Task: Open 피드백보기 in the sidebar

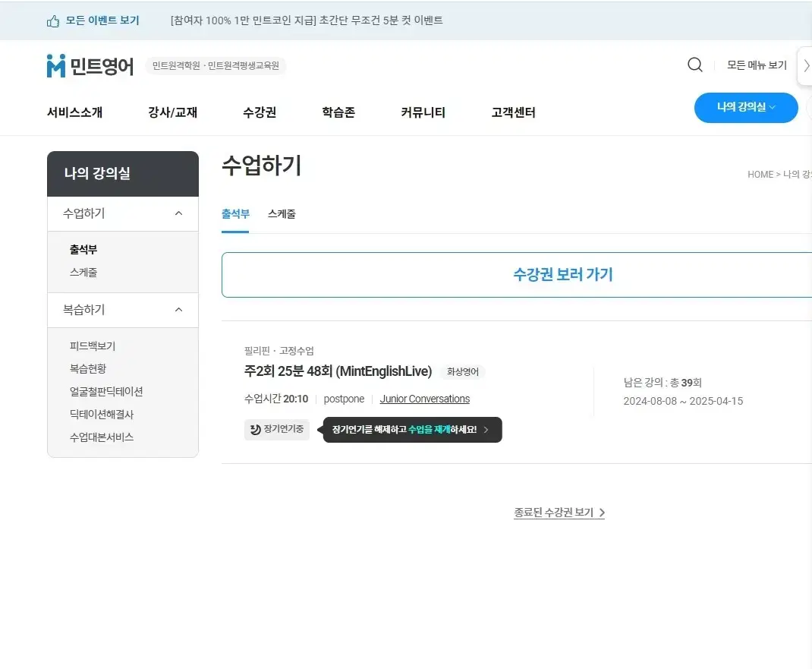Action: pyautogui.click(x=93, y=346)
